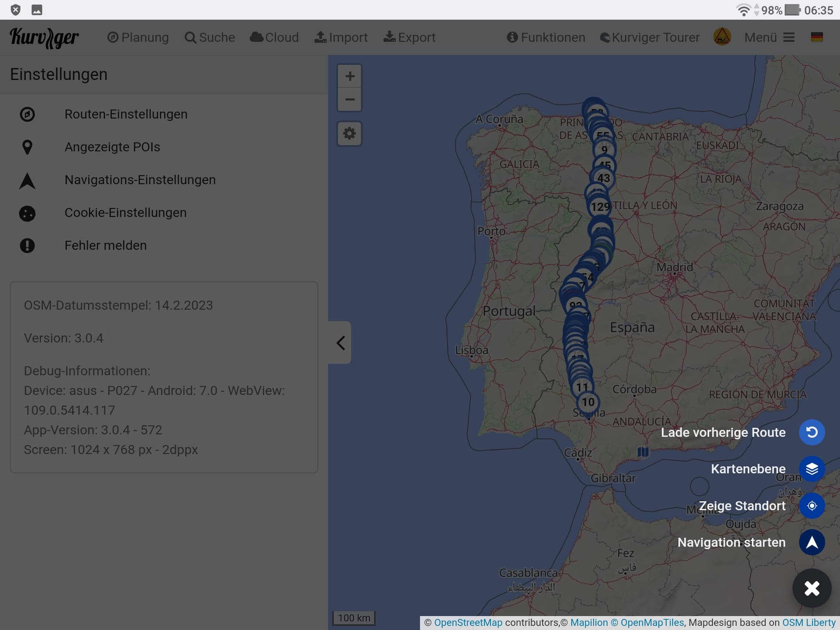
Task: Open map settings gear icon
Action: 349,133
